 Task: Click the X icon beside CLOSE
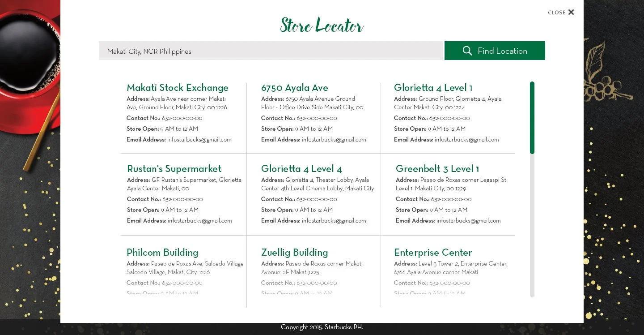[571, 12]
